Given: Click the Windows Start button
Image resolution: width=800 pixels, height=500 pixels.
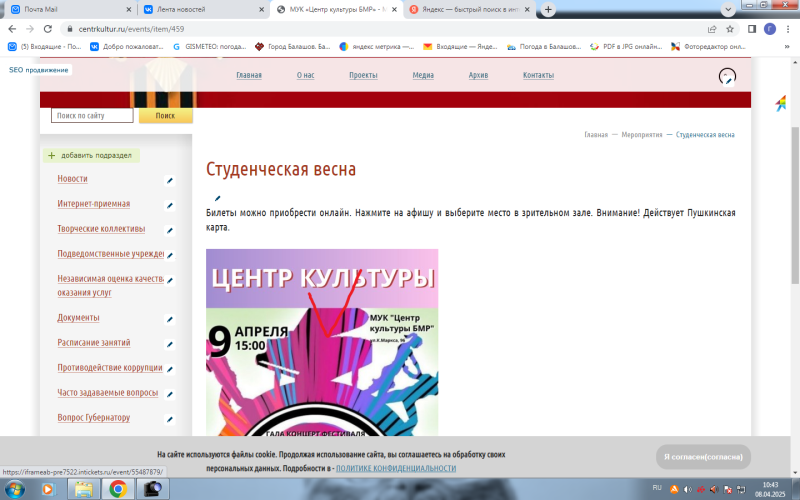Looking at the screenshot, I should tap(14, 489).
